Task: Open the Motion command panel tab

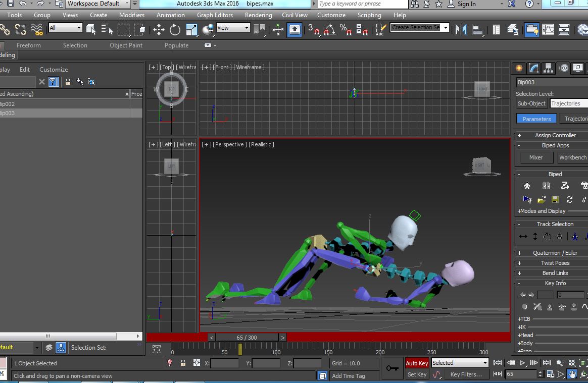Action: (x=564, y=68)
